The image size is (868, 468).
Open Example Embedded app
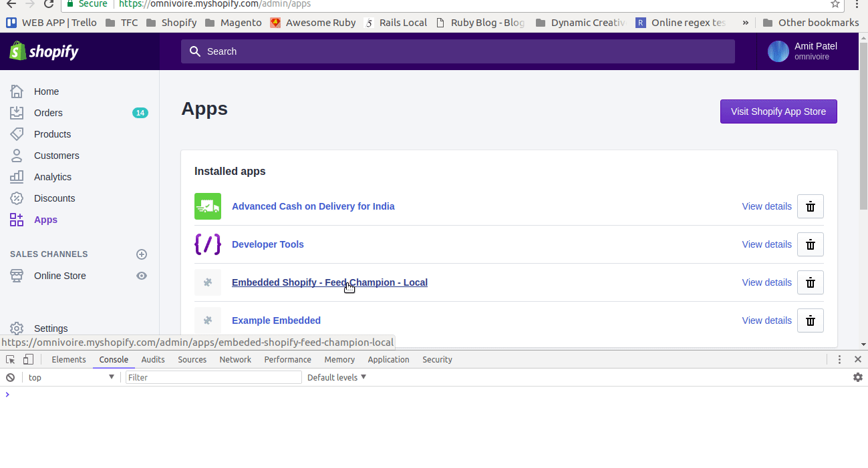coord(276,320)
